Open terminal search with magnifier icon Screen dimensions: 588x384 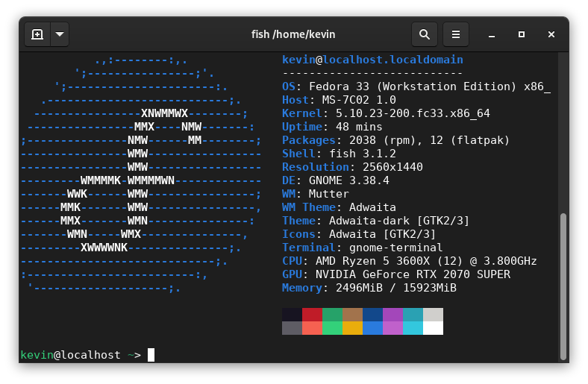[425, 34]
